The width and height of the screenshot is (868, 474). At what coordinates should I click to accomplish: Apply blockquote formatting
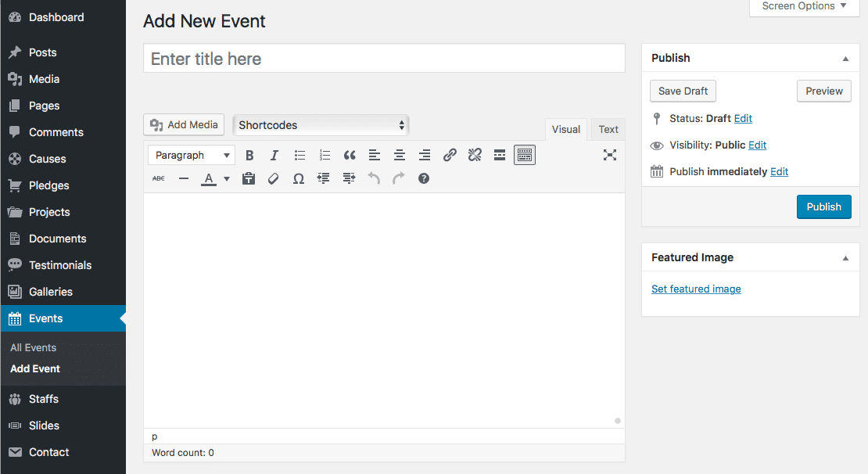click(x=350, y=156)
